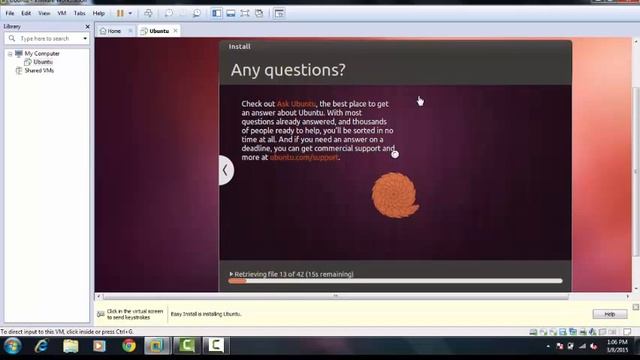Click the "Easy Install is installing Ubuntu." message

tap(206, 314)
